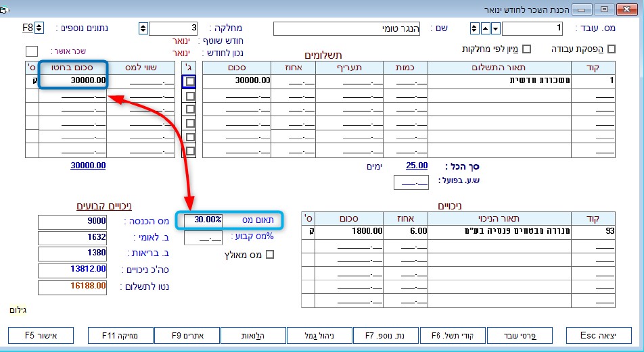Click סכום ברוטו cell 30000.00
This screenshot has width=644, height=352.
[x=72, y=81]
